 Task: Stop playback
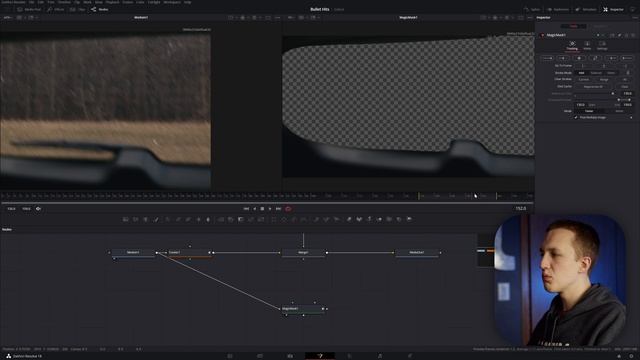click(x=262, y=209)
